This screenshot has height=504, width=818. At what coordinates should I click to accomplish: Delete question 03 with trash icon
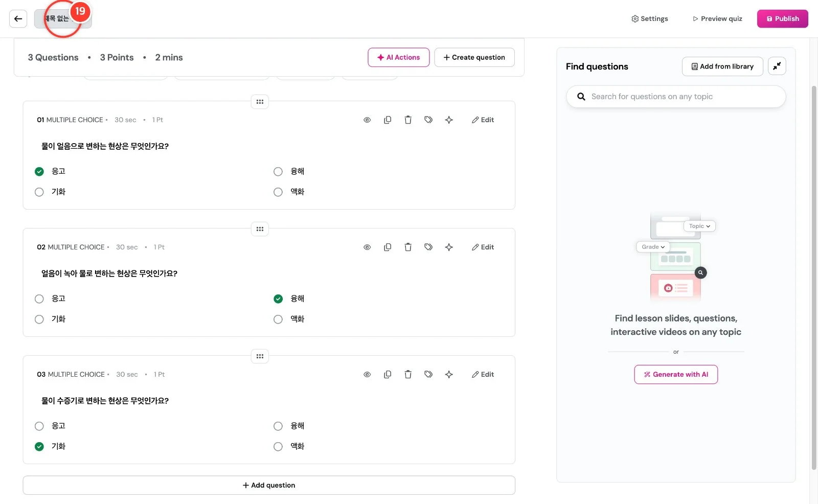pos(408,375)
